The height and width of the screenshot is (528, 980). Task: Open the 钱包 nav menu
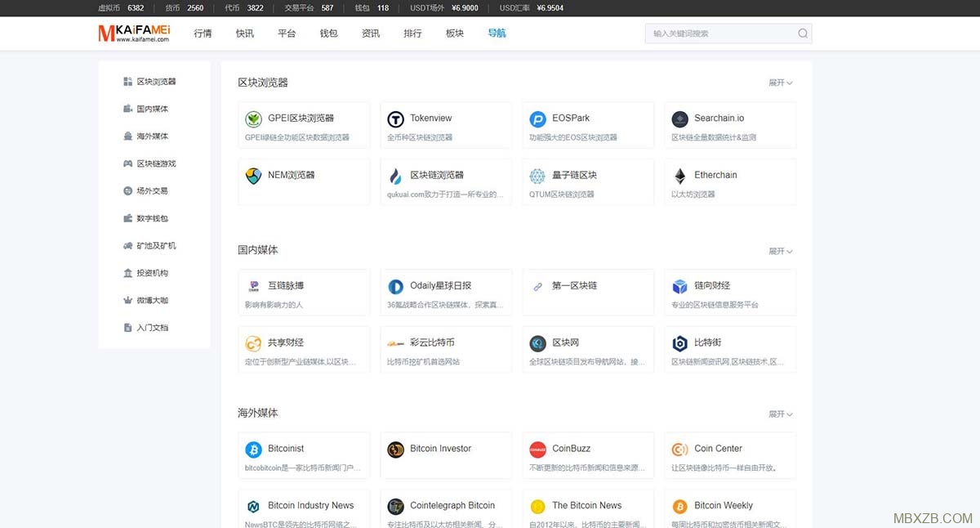pos(328,34)
